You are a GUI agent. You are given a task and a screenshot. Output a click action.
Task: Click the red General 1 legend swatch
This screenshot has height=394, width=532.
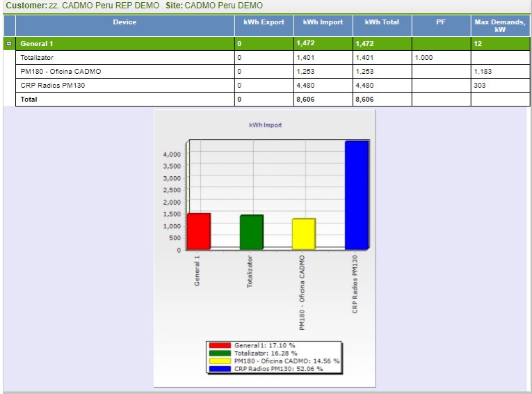coord(220,345)
